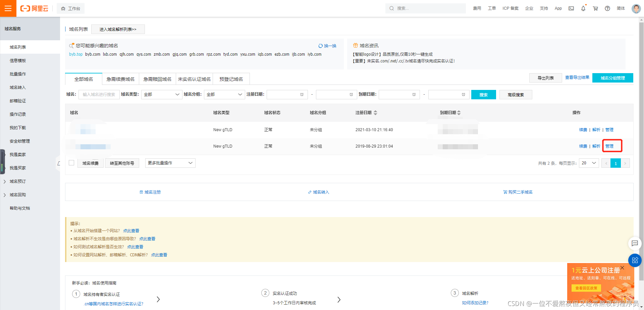Click 管理 for the 2019-08-29 domain

coord(609,146)
